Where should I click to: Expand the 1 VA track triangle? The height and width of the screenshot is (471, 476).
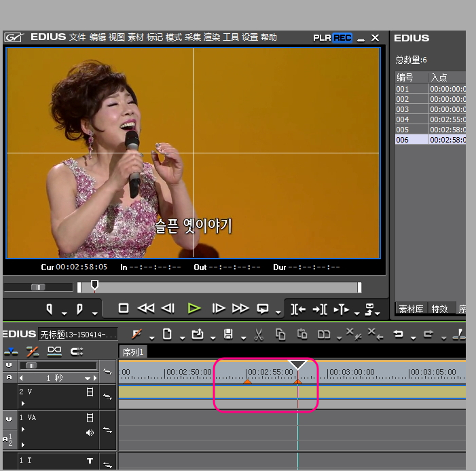[x=22, y=430]
